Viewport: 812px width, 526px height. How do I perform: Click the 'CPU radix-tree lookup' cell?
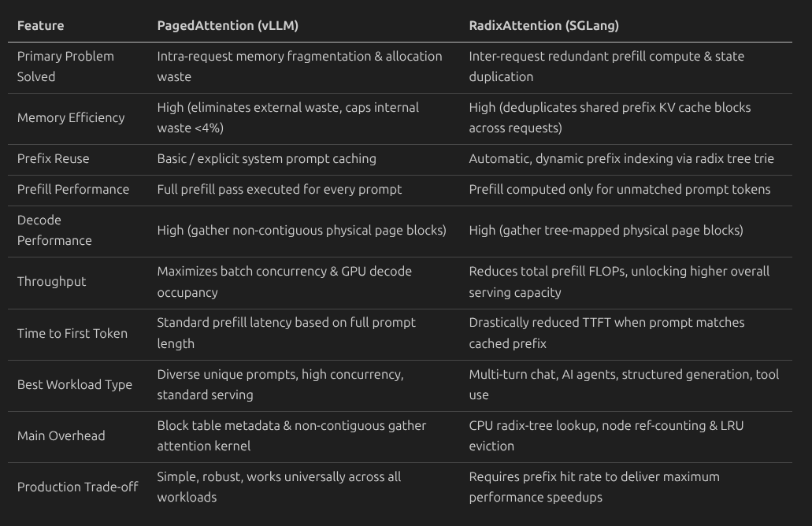pyautogui.click(x=606, y=435)
